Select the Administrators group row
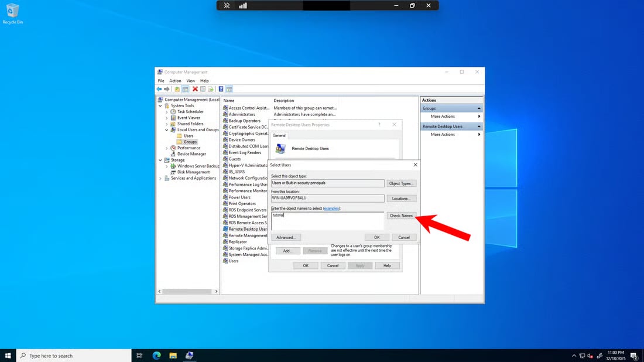 (241, 115)
